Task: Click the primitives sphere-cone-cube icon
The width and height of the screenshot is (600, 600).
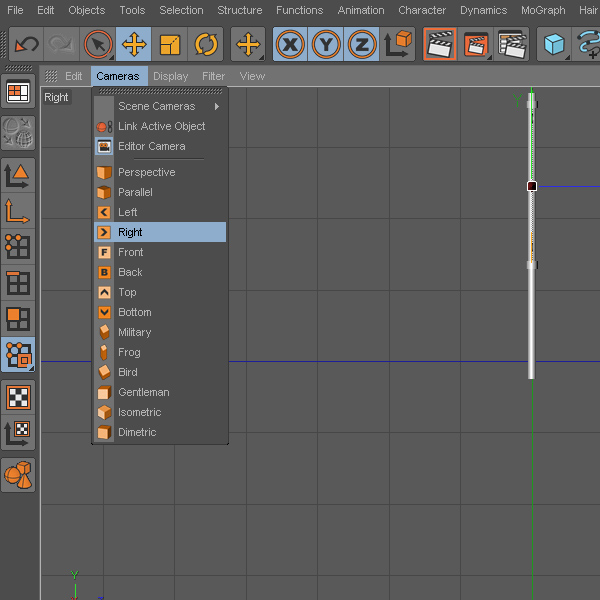Action: (18, 475)
